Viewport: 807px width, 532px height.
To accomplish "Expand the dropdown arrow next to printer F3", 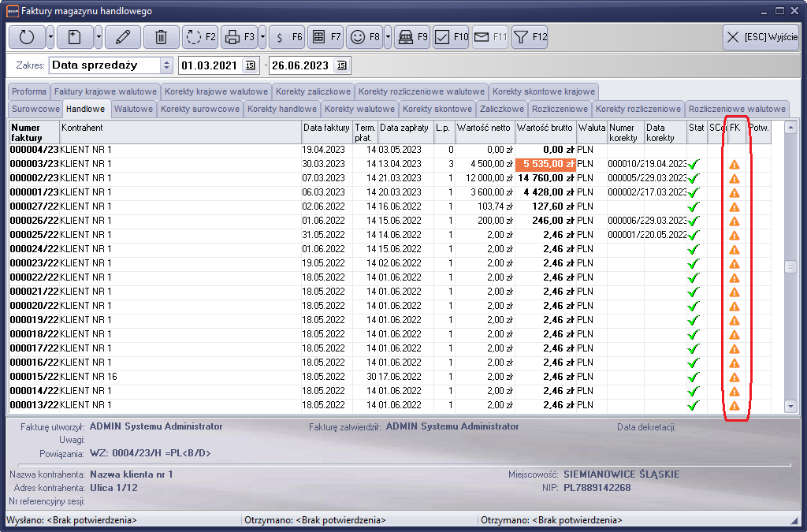I will point(262,37).
